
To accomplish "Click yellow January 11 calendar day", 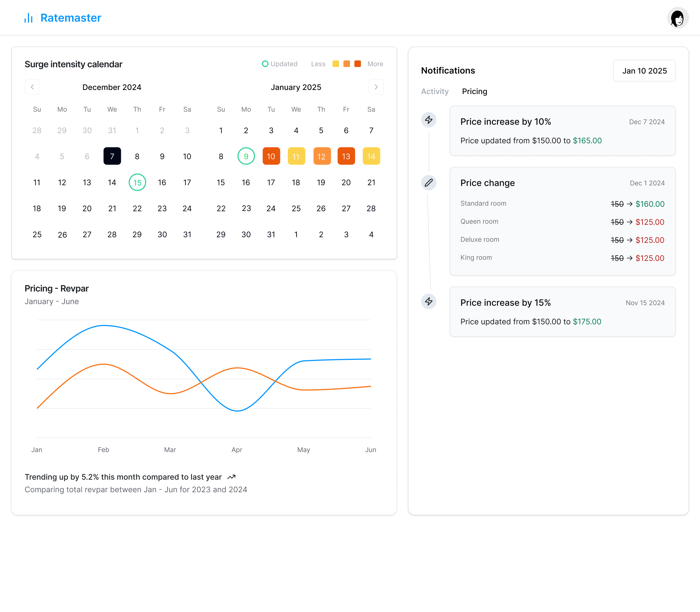I will (x=296, y=156).
